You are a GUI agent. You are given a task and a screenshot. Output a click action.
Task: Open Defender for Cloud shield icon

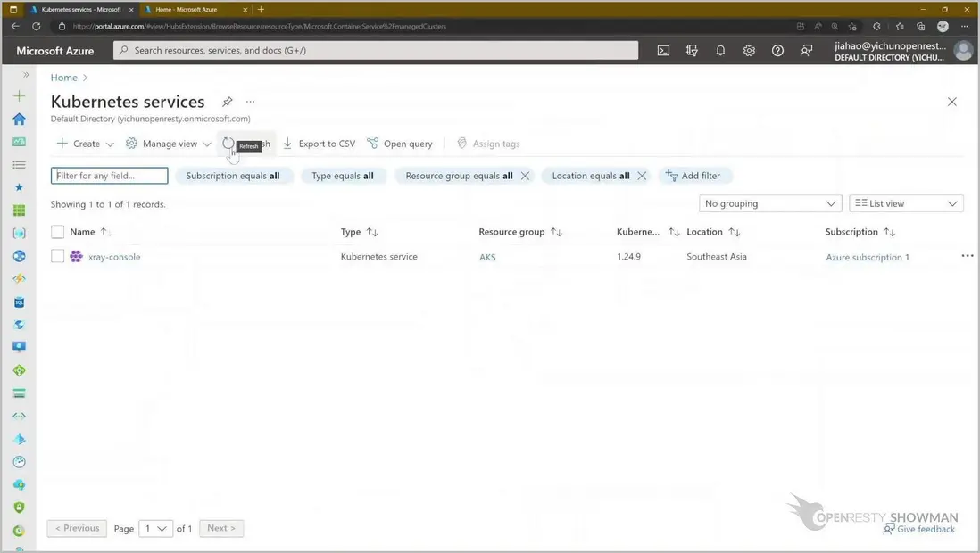point(20,508)
